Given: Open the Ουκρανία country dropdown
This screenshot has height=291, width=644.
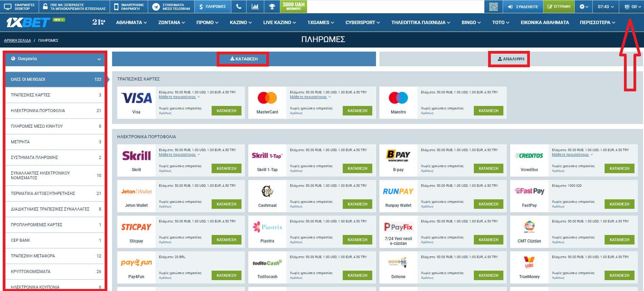Looking at the screenshot, I should (x=55, y=59).
